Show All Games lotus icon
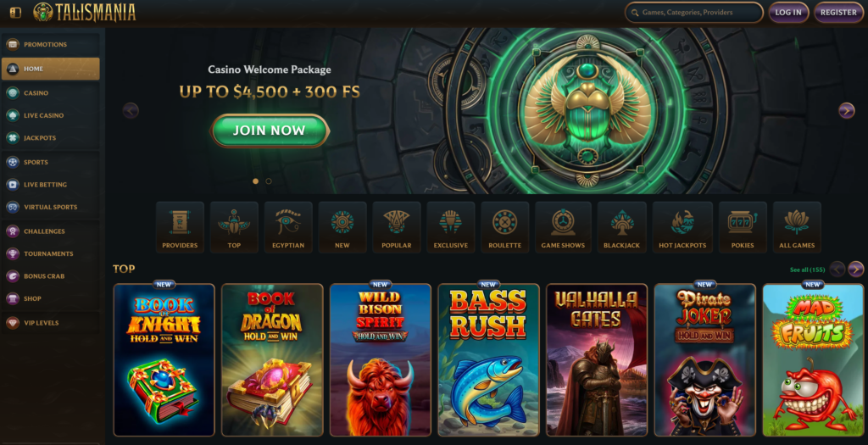 797,227
